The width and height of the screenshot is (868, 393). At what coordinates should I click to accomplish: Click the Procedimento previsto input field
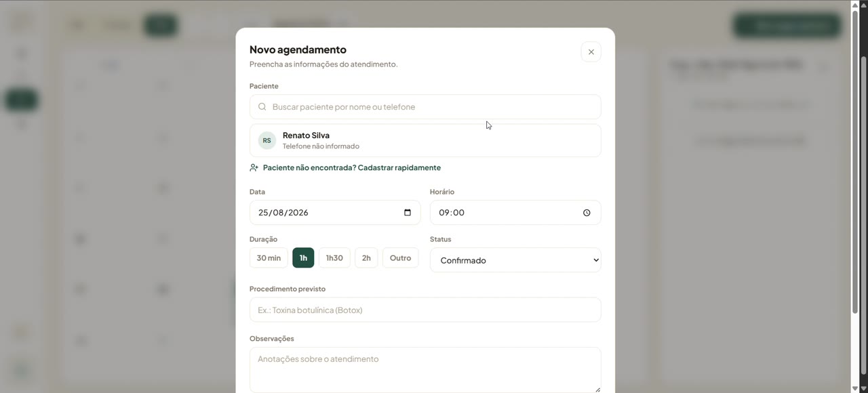(425, 310)
